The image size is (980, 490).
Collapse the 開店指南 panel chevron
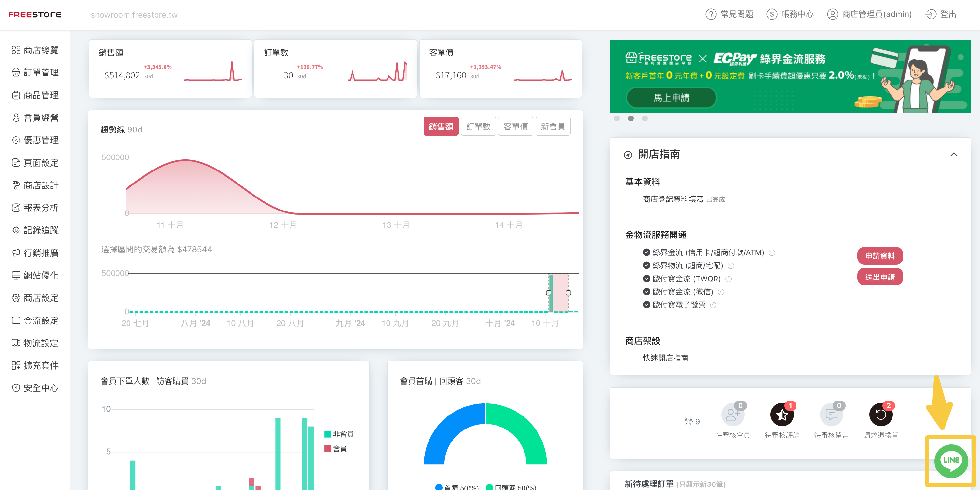[954, 154]
